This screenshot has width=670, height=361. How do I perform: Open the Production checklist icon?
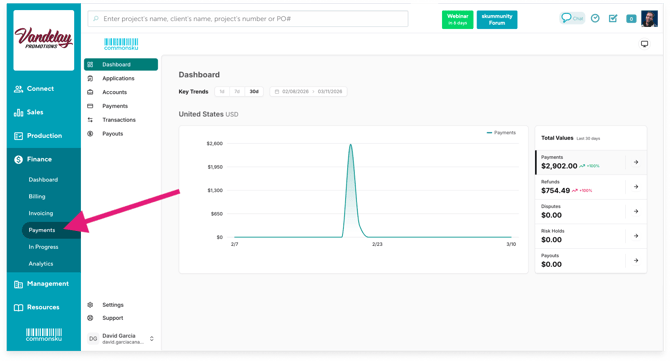(x=18, y=136)
